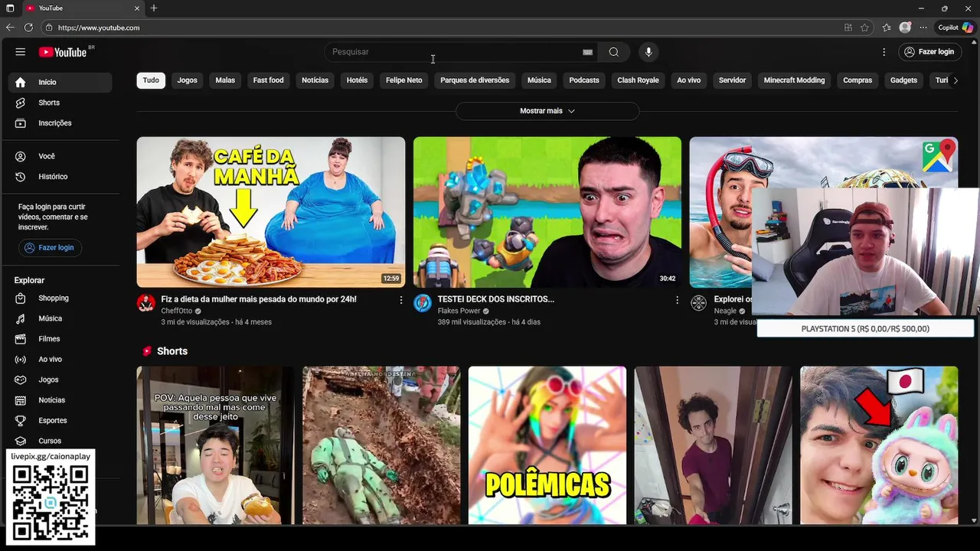Open browser settings ellipsis menu
Screen dimensions: 980x551
pos(923,28)
